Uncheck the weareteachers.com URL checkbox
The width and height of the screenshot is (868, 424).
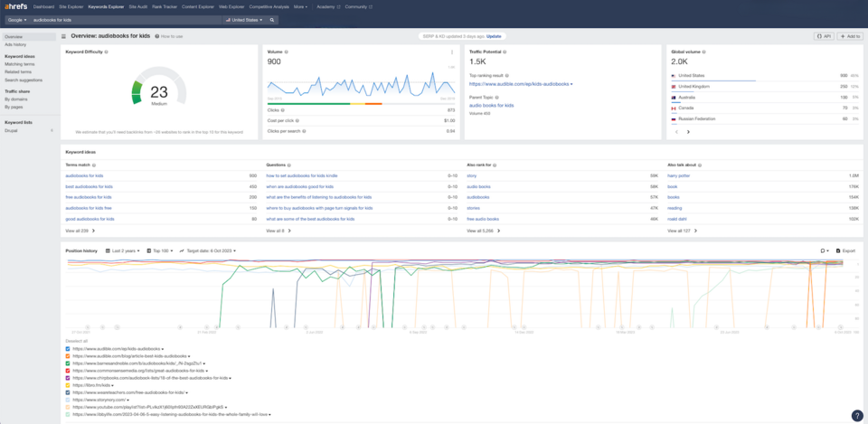coord(68,391)
